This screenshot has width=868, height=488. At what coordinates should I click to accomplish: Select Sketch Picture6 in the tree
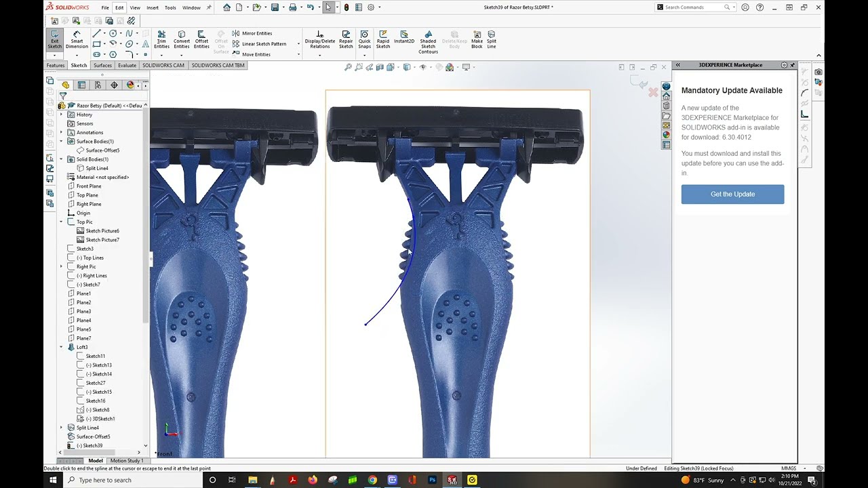point(97,231)
